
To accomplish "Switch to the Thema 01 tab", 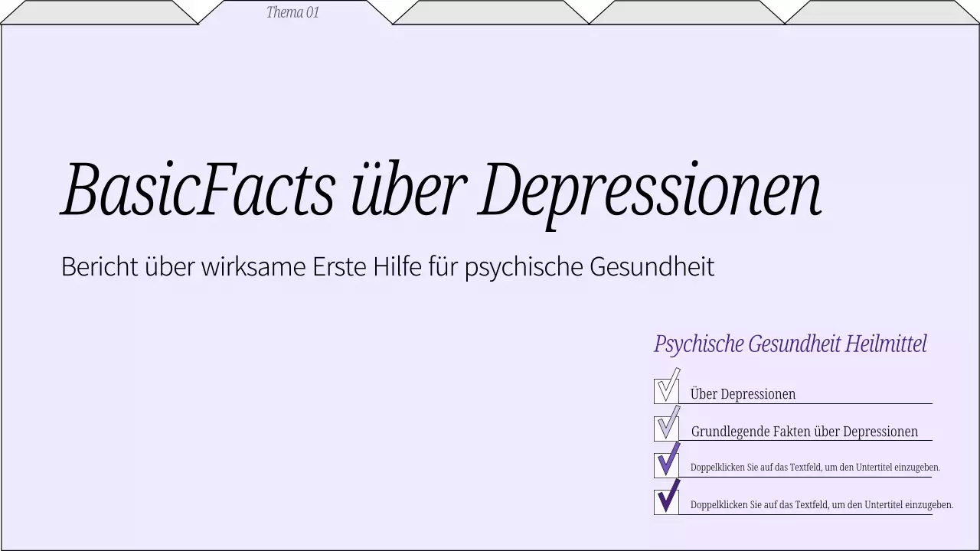I will 292,12.
